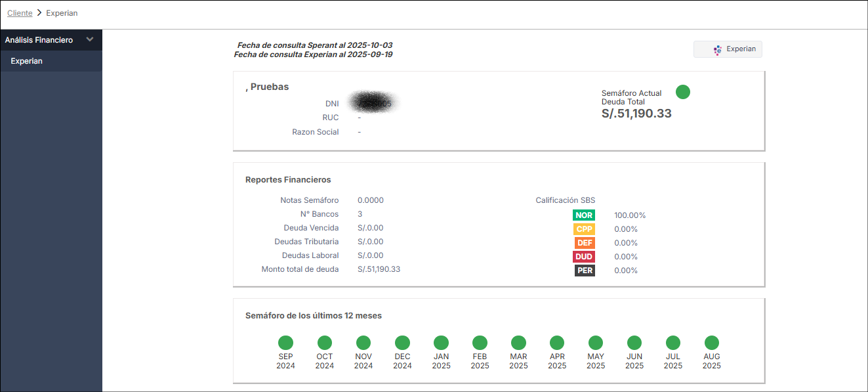Open the Cliente breadcrumb link
The image size is (868, 392).
point(20,13)
